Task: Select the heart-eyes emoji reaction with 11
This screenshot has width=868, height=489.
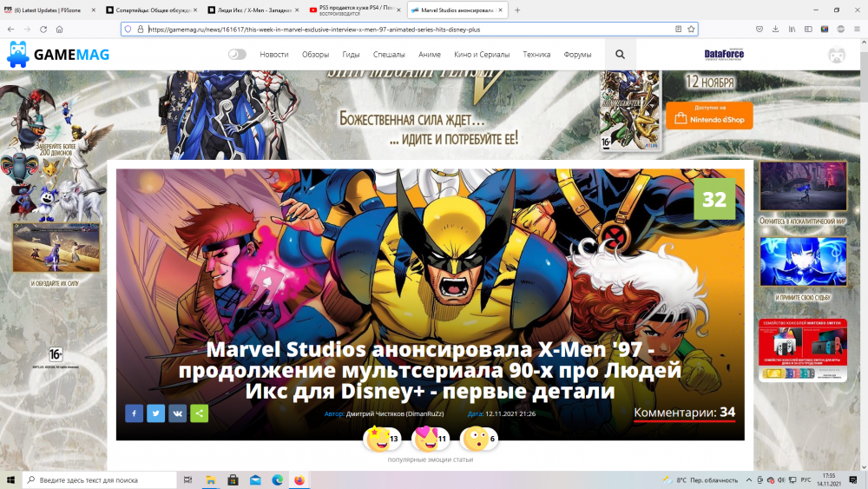Action: (431, 439)
